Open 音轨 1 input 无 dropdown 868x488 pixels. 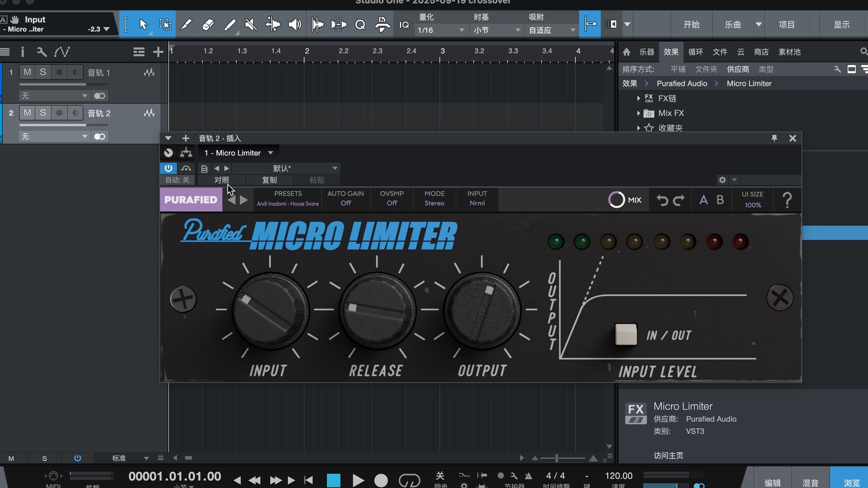click(x=54, y=96)
